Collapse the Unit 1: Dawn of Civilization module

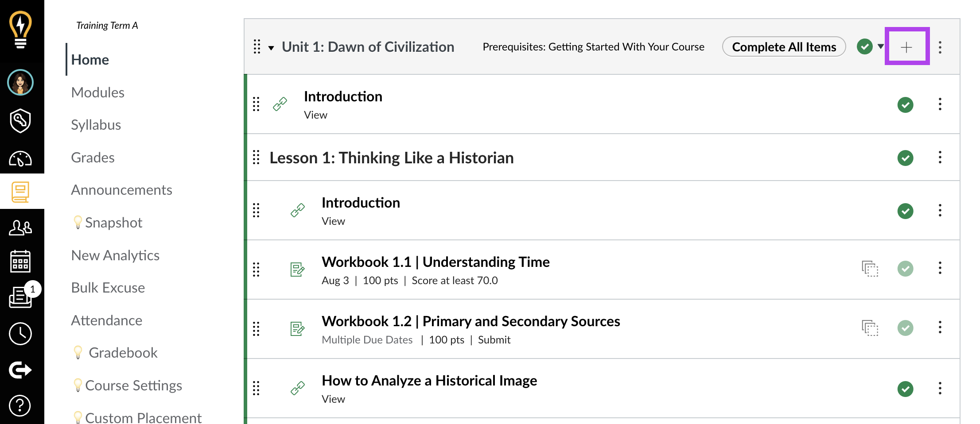click(x=271, y=48)
